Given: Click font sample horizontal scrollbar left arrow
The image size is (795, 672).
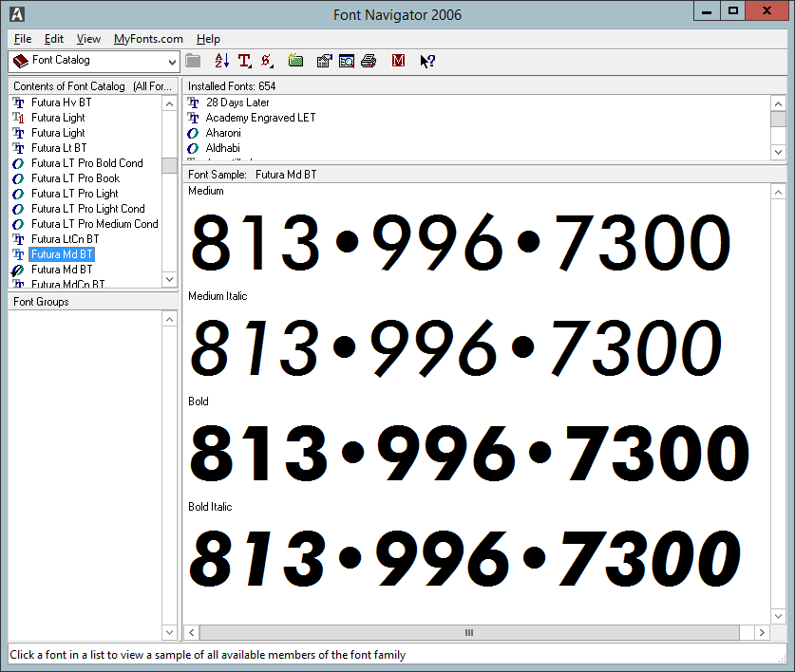Looking at the screenshot, I should (x=191, y=632).
